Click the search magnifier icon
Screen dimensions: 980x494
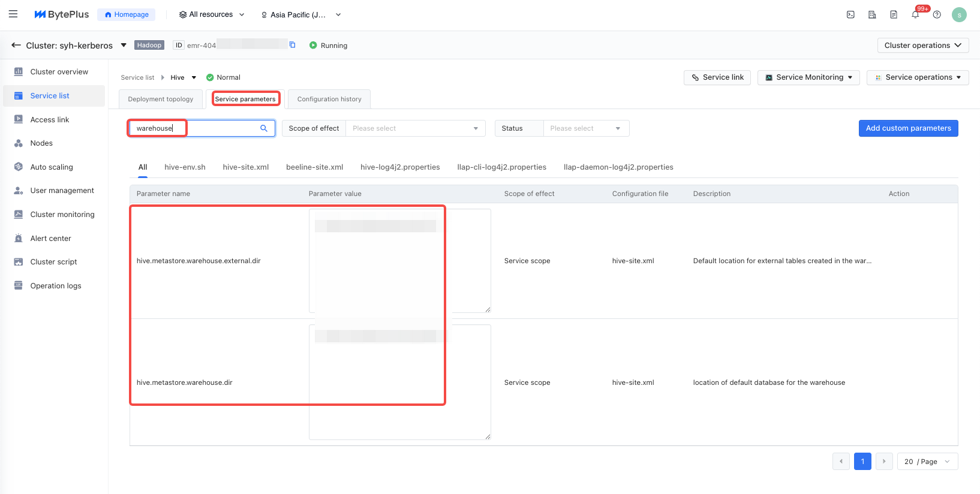(x=264, y=128)
